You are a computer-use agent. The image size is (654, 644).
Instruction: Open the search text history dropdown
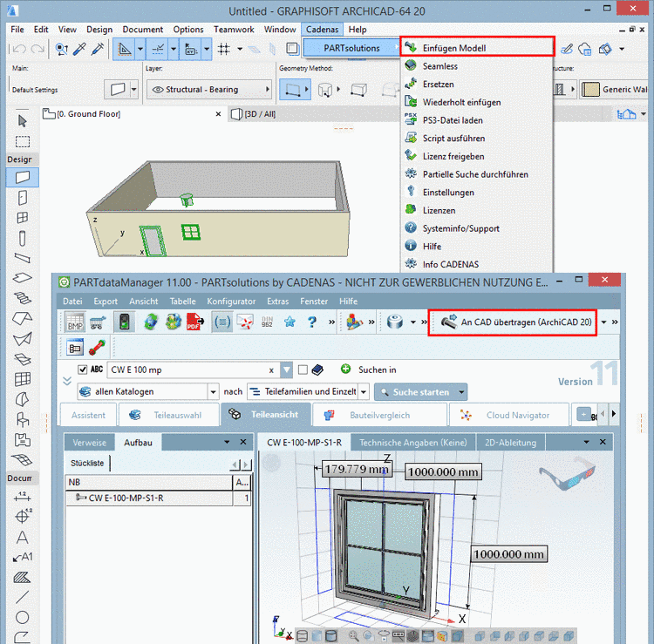286,369
